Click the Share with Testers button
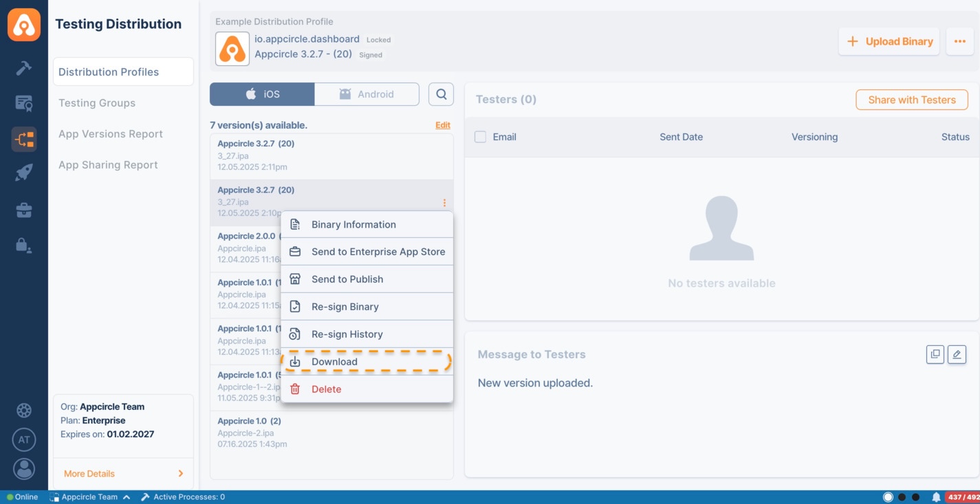980x504 pixels. tap(911, 100)
